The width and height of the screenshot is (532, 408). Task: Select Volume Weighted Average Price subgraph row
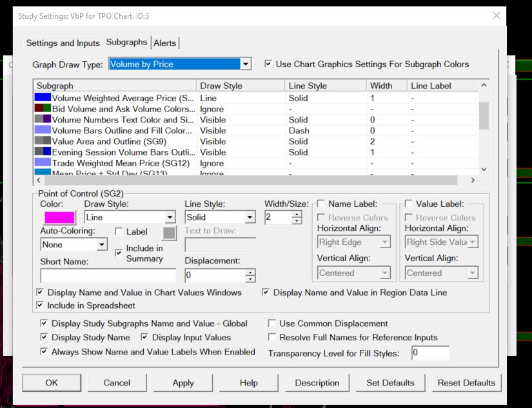click(256, 98)
